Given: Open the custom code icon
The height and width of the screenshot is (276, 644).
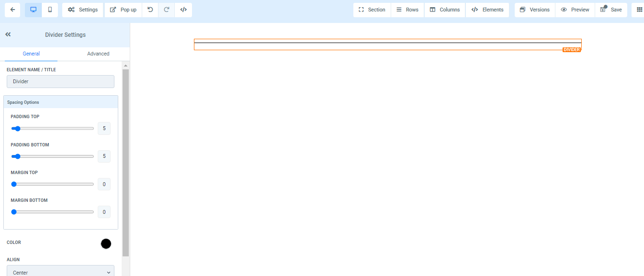Looking at the screenshot, I should point(183,10).
